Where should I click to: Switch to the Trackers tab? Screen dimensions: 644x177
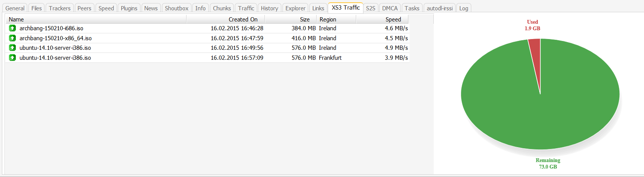(x=59, y=8)
